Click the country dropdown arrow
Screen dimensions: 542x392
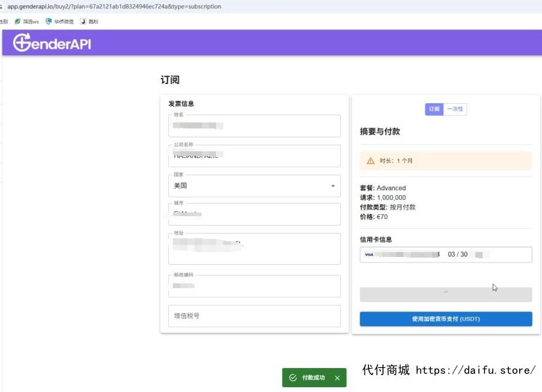(333, 186)
